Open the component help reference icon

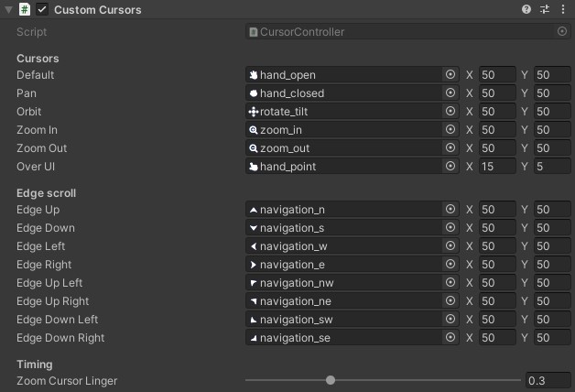(x=526, y=9)
